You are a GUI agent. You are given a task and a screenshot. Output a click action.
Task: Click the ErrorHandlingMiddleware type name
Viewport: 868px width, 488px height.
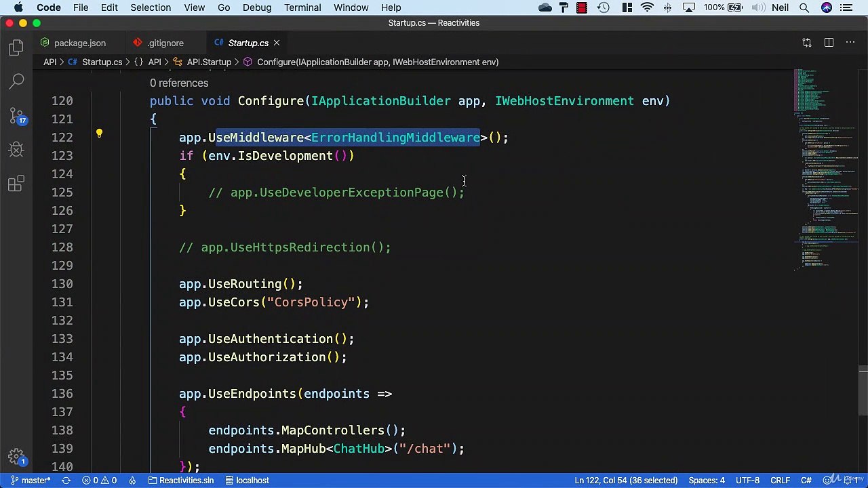click(x=395, y=138)
